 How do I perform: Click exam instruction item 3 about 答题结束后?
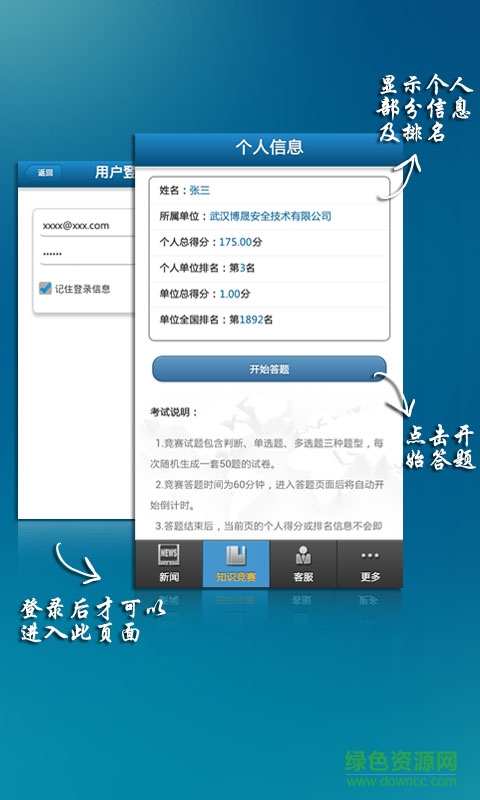(269, 526)
